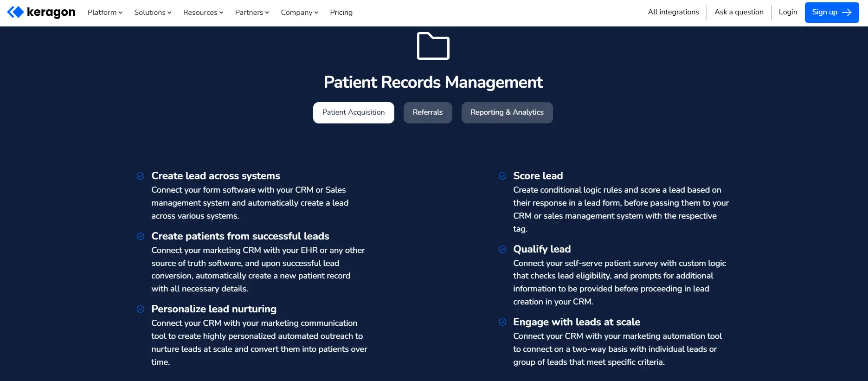The width and height of the screenshot is (868, 381).
Task: Click the paragraph starting 'Connect your self-serve patient survey'
Action: click(620, 282)
